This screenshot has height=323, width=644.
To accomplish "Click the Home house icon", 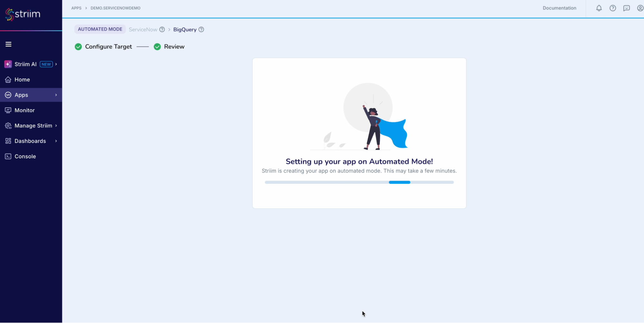I will click(x=8, y=80).
